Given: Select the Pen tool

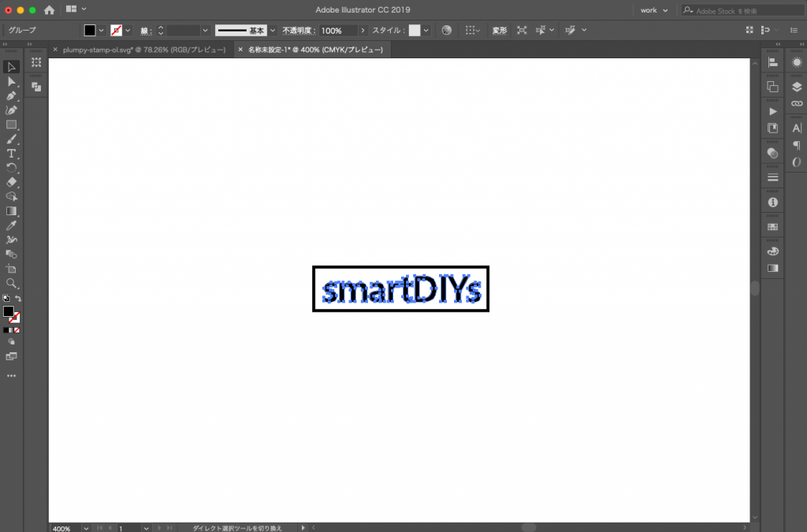Looking at the screenshot, I should [x=11, y=96].
